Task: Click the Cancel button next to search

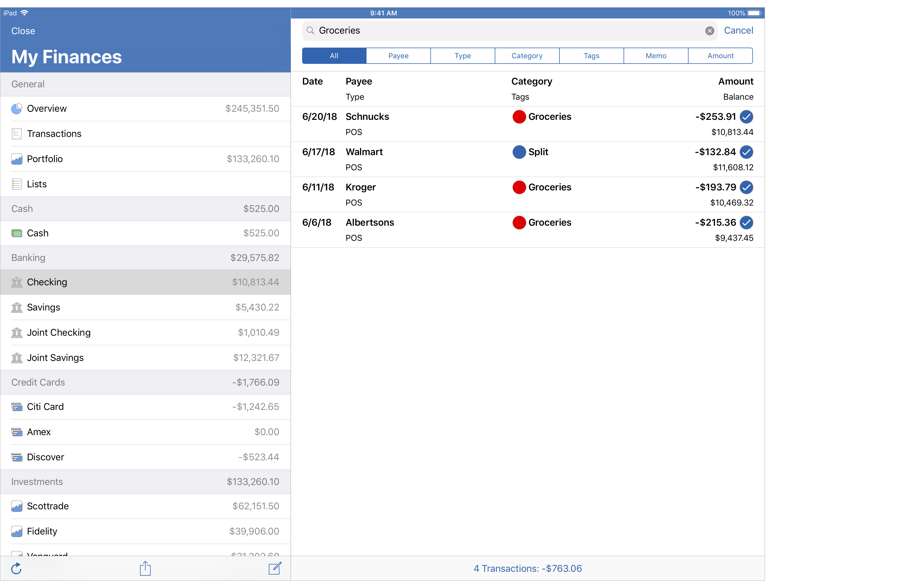Action: tap(738, 31)
